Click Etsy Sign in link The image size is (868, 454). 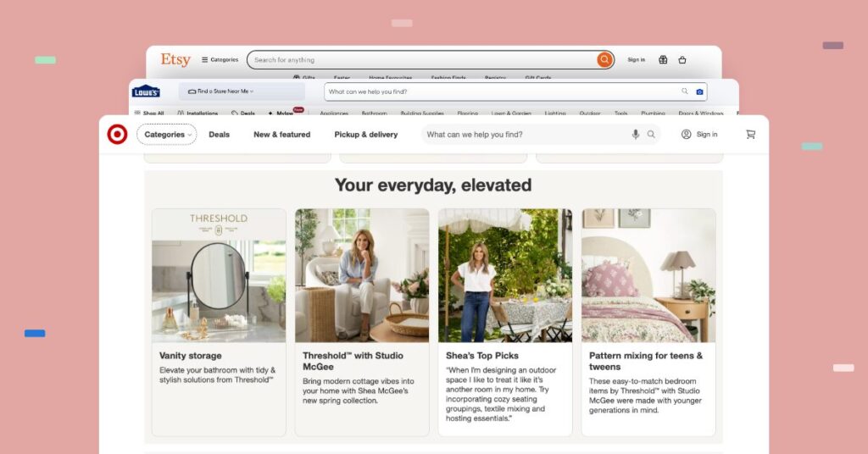coord(636,60)
